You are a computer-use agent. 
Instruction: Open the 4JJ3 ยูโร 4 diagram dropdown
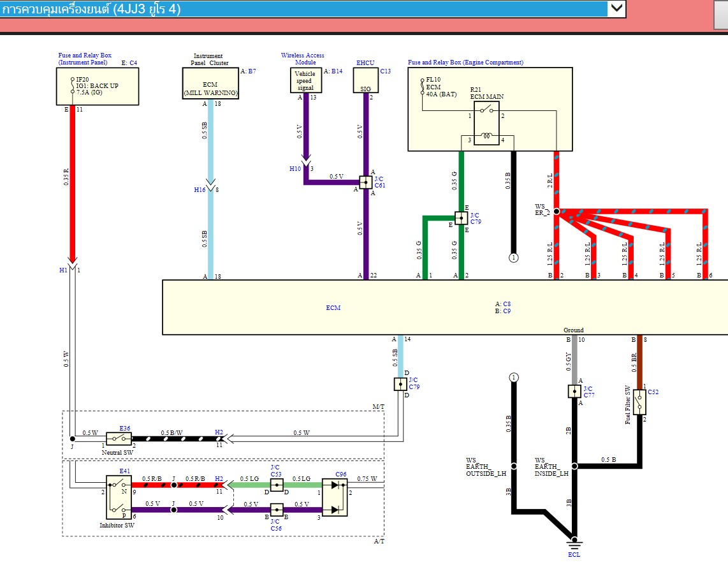(x=616, y=9)
